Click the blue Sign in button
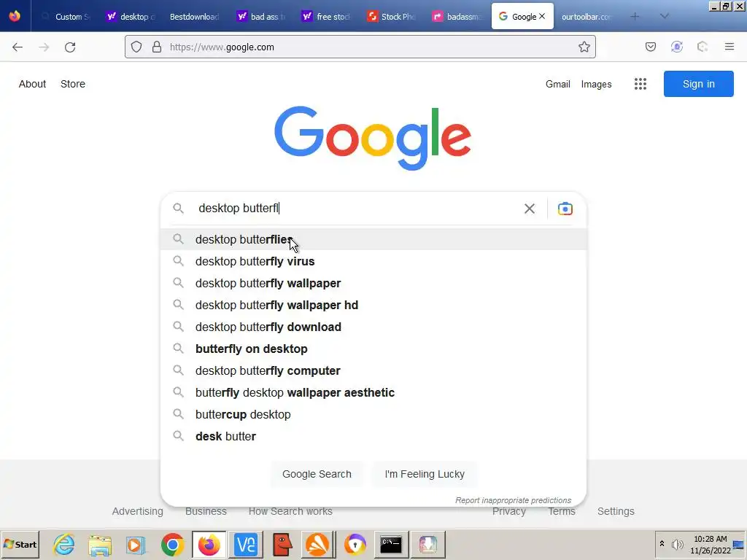747x560 pixels. click(x=698, y=84)
